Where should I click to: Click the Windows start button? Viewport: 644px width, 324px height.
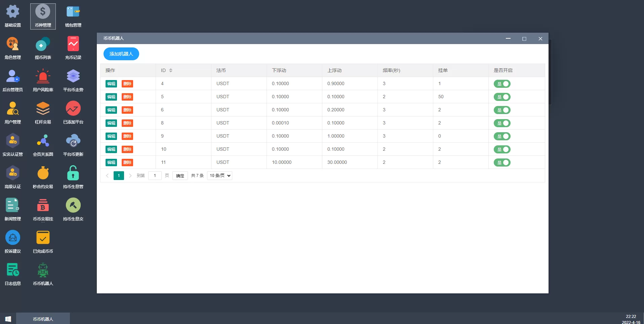tap(8, 319)
